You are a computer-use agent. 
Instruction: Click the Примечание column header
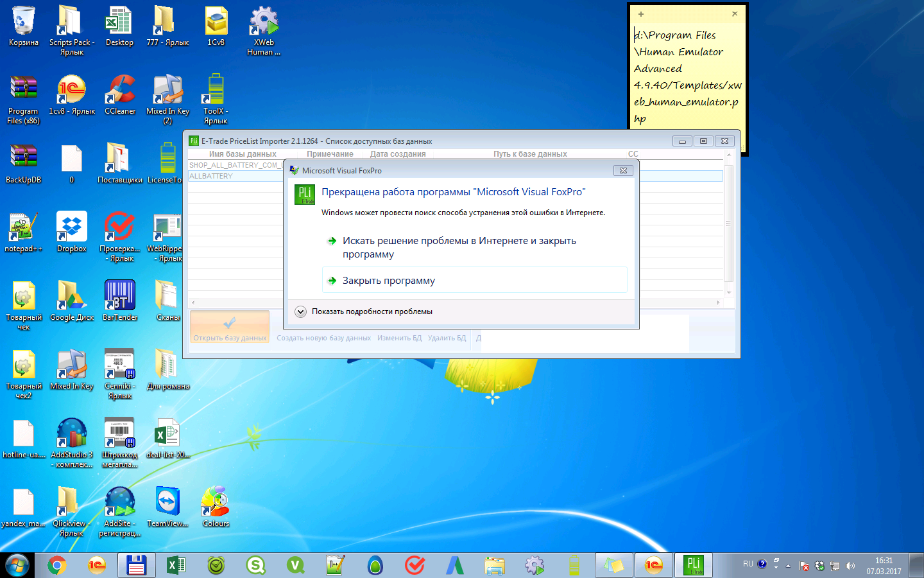(330, 154)
